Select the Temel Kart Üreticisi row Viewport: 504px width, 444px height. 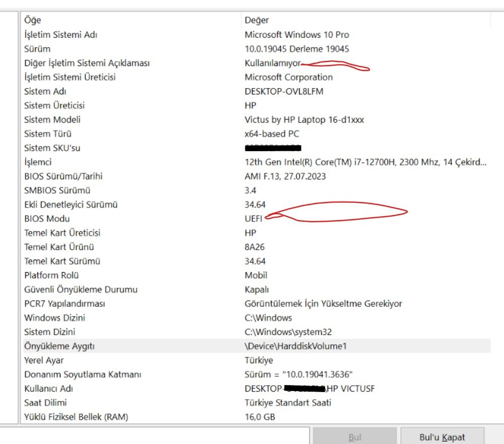tap(62, 233)
